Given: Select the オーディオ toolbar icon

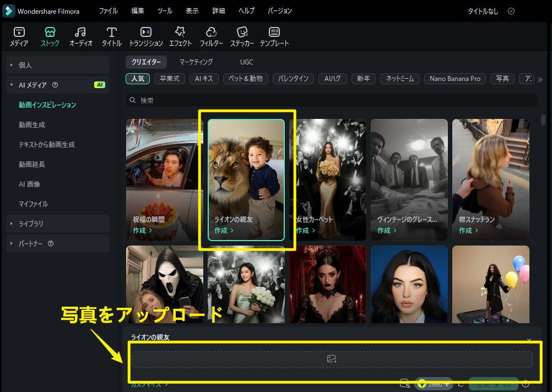Looking at the screenshot, I should (x=80, y=36).
